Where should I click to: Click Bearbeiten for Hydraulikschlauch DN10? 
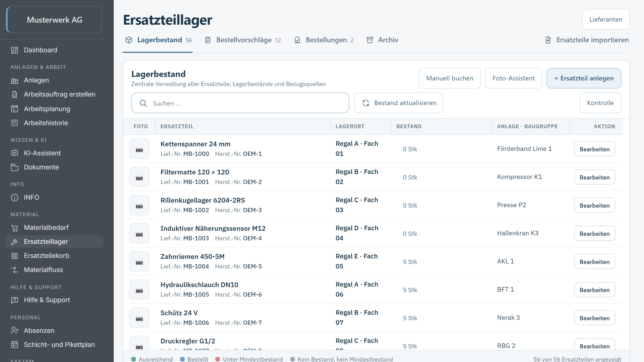pos(595,290)
